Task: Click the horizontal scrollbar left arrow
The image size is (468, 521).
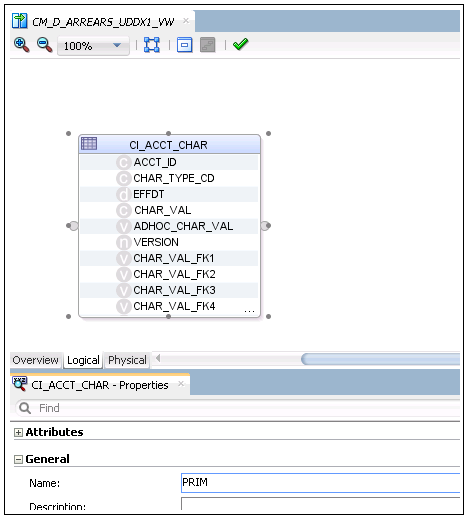Action: pyautogui.click(x=158, y=358)
